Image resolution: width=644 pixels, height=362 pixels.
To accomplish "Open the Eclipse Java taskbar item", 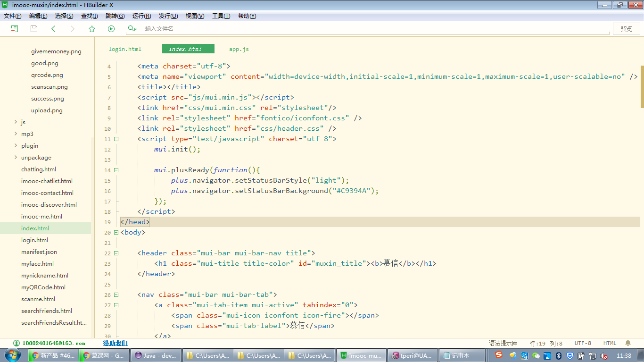I will 156,355.
